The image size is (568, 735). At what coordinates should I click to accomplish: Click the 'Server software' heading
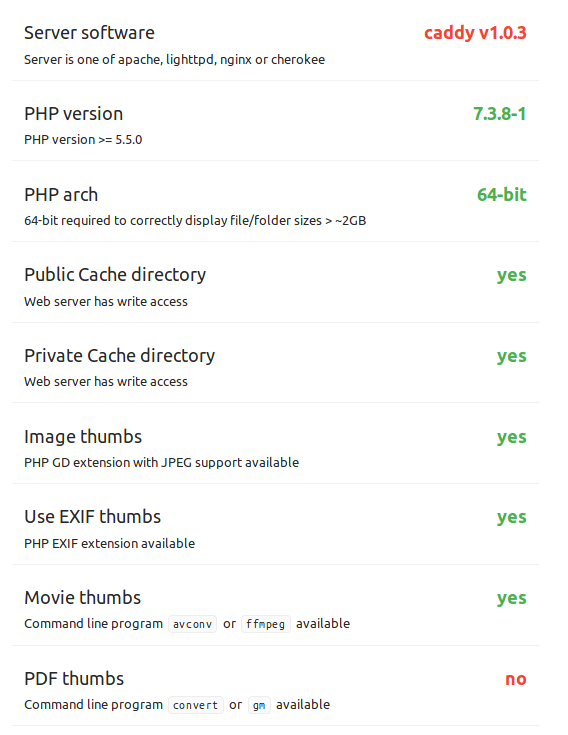click(x=89, y=33)
